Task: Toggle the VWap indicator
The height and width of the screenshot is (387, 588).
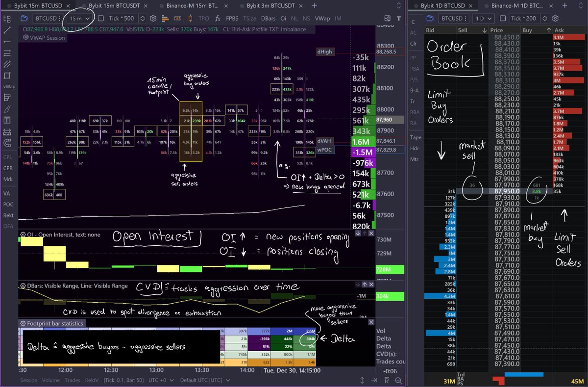Action: coord(322,18)
